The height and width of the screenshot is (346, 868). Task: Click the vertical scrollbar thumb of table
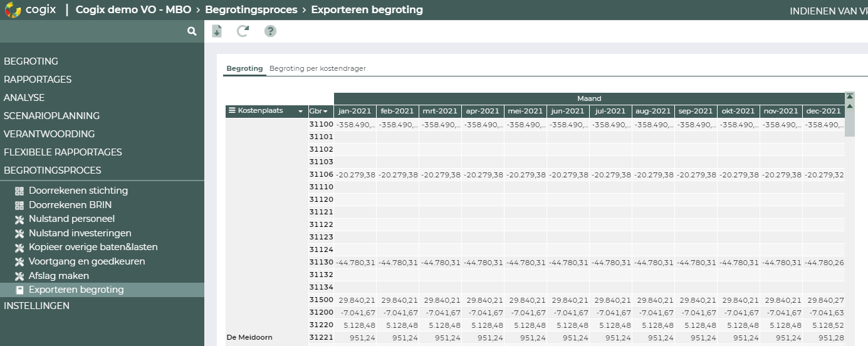coord(850,124)
